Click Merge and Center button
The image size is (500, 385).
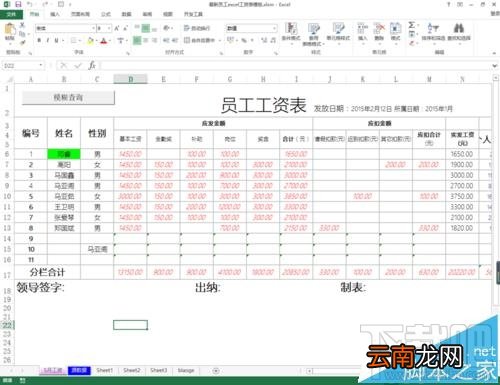coord(200,41)
